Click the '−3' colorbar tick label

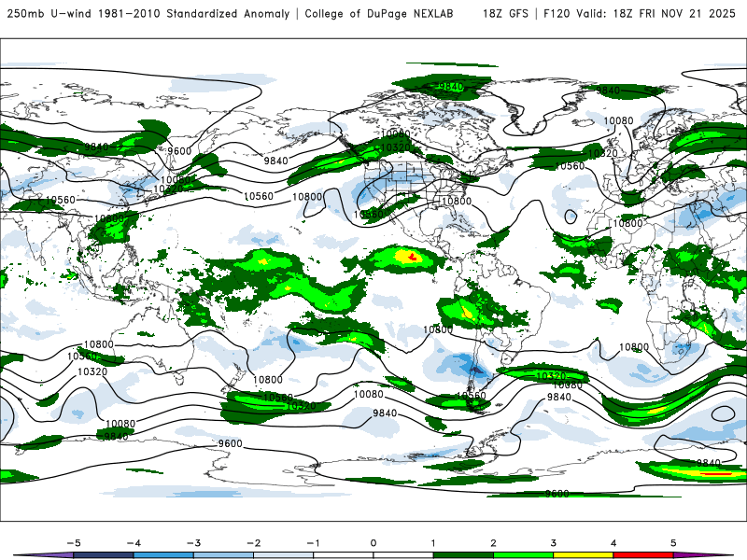tap(193, 543)
